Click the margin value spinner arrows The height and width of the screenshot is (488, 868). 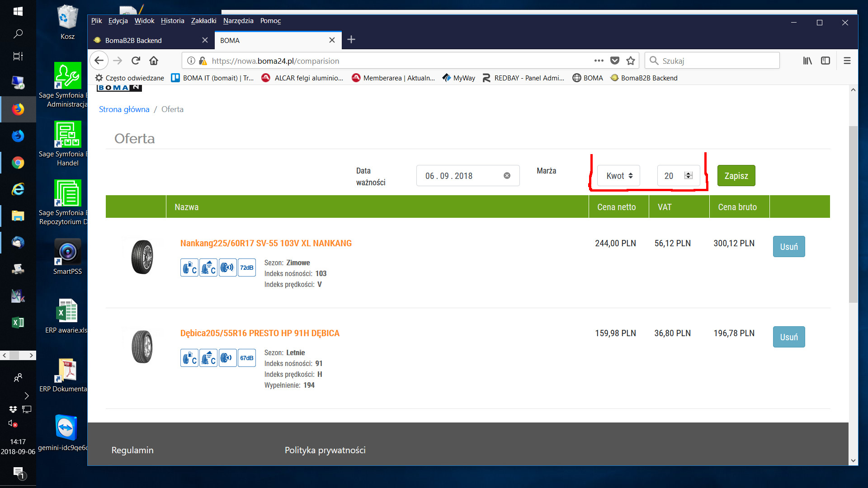coord(688,176)
